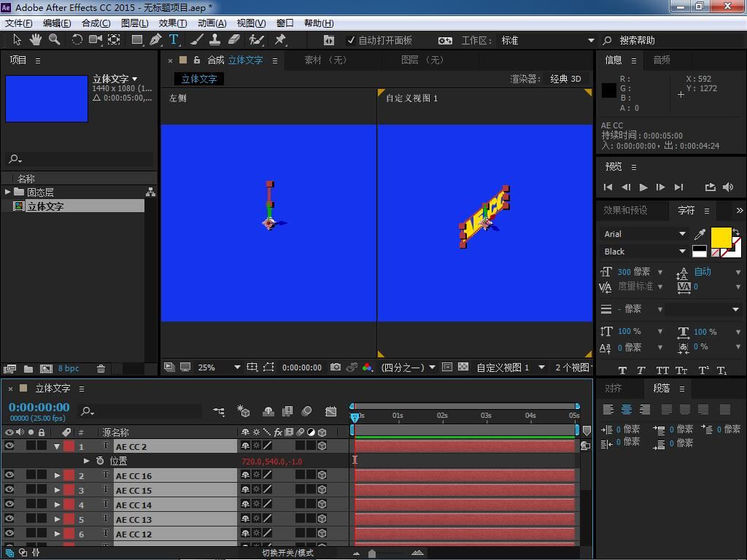Click the region of interest icon
The height and width of the screenshot is (560, 747).
(x=447, y=367)
